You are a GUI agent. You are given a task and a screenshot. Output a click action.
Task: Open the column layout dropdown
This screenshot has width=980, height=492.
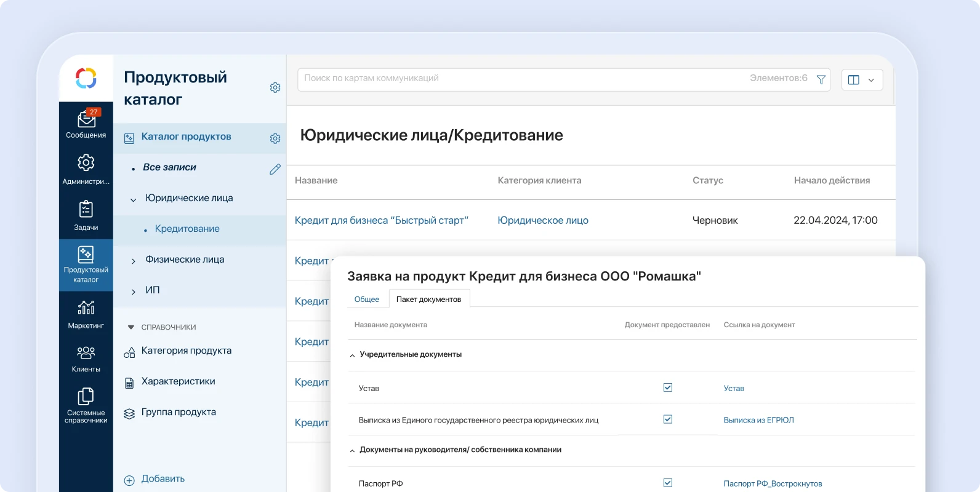click(862, 80)
